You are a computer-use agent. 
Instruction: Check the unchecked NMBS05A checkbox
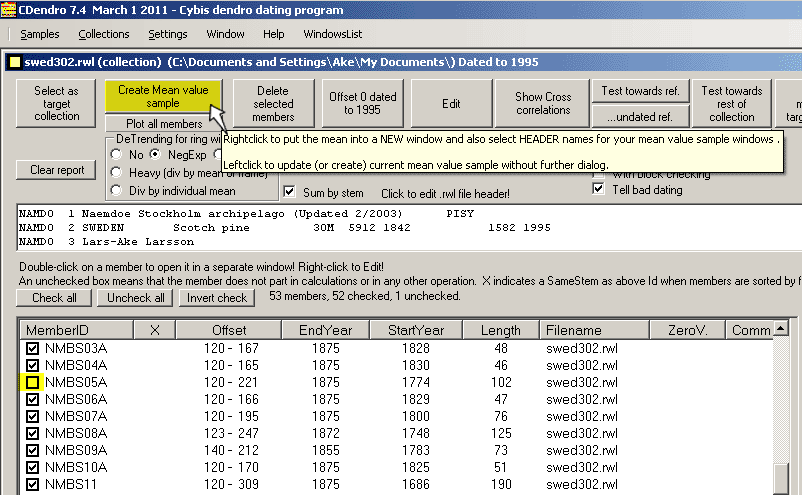pyautogui.click(x=32, y=382)
